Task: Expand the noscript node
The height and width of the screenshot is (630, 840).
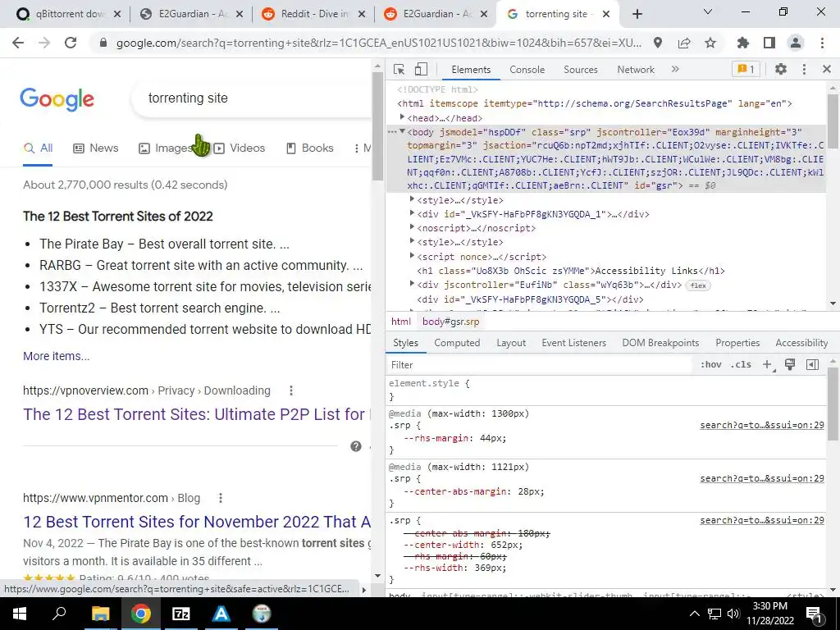Action: 412,227
